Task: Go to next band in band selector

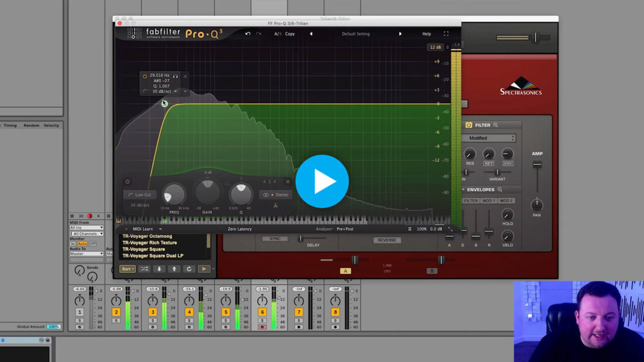Action: 275,181
